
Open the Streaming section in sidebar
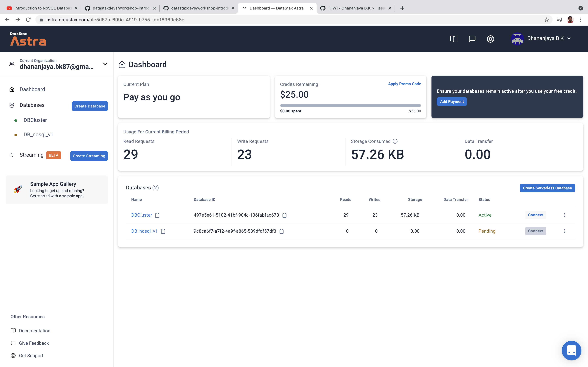coord(31,155)
